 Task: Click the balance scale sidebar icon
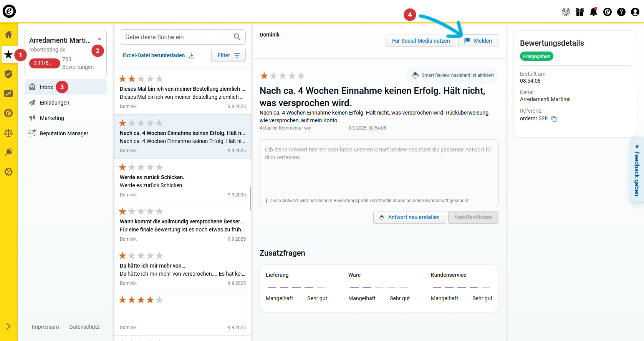coord(8,133)
